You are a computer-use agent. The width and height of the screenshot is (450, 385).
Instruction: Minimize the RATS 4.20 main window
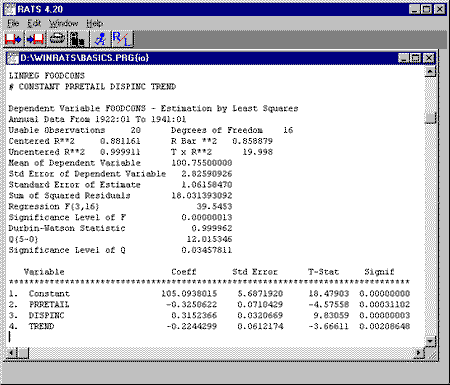click(x=414, y=9)
